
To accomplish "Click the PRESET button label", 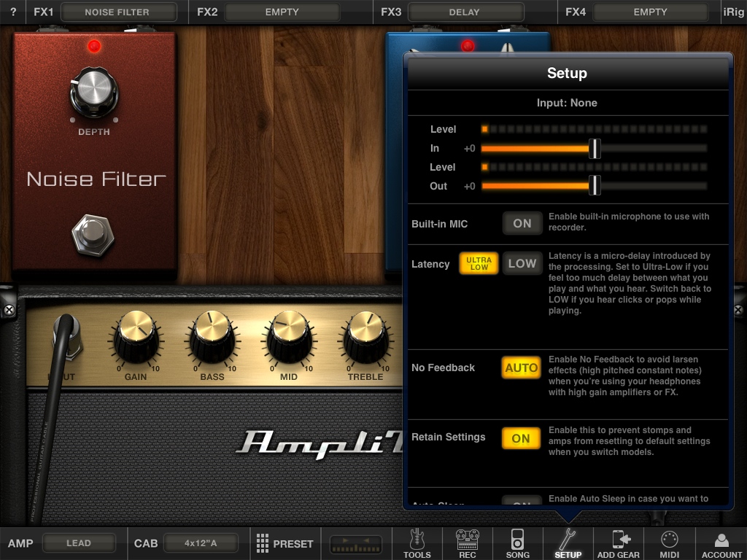I will click(x=293, y=544).
